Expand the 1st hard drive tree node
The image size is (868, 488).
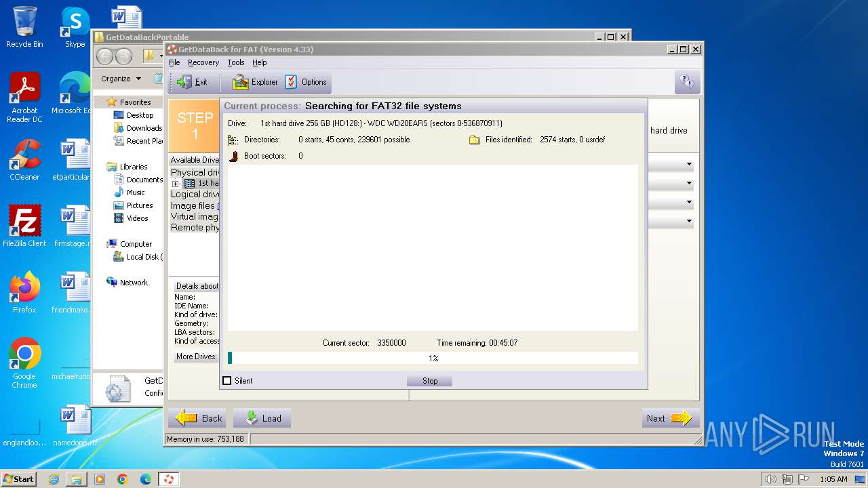175,184
